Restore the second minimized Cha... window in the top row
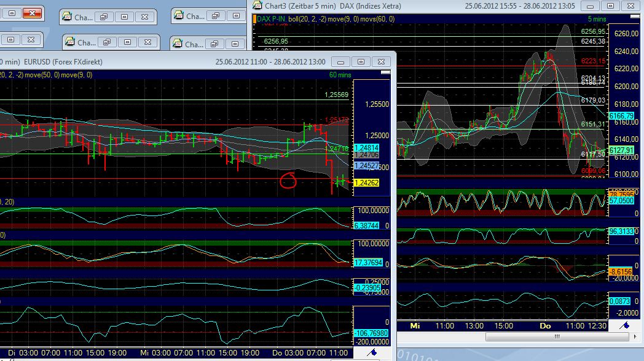 click(x=216, y=16)
